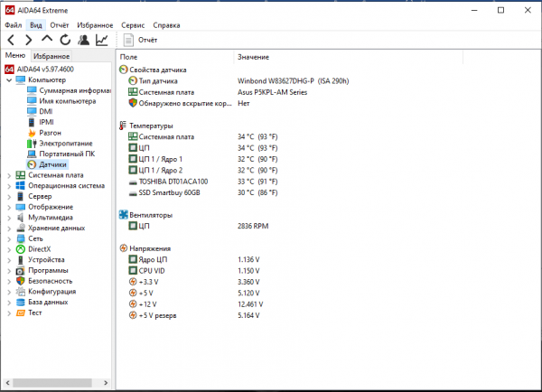Go back with the left arrow toolbar icon
The image size is (542, 392).
[11, 40]
